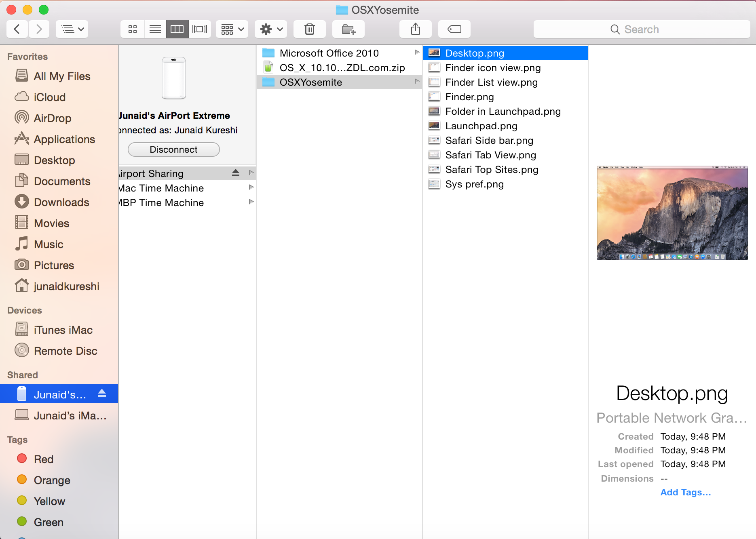Select Mac Time Machine volume

(x=188, y=188)
